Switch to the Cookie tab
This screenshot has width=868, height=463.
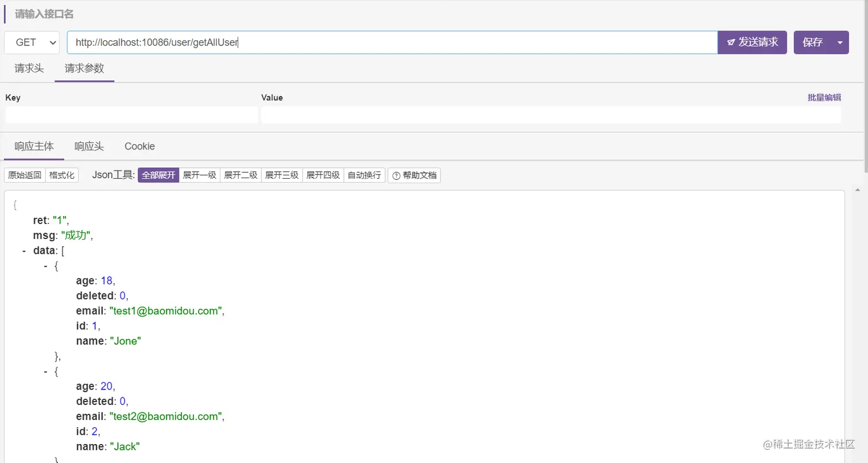pos(139,146)
